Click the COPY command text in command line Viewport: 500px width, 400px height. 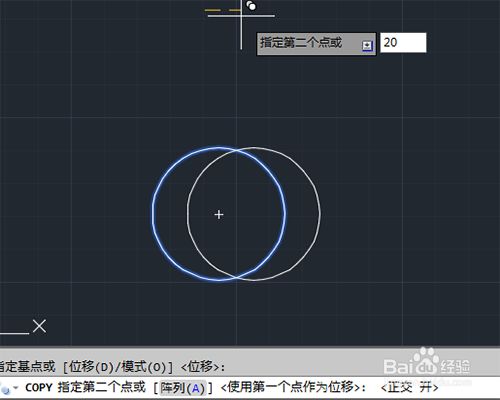coord(39,388)
